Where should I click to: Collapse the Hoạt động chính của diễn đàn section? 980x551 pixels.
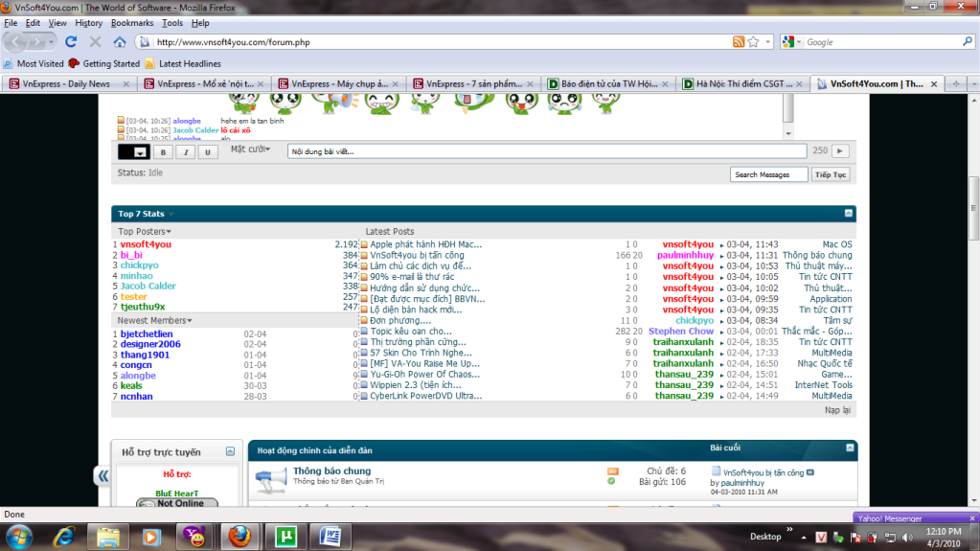click(x=850, y=448)
